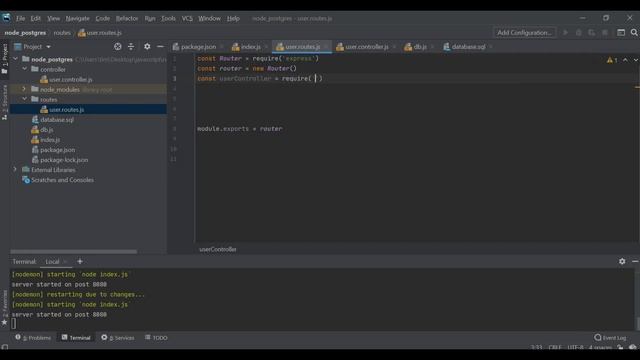Add a new terminal session with plus

click(80, 262)
